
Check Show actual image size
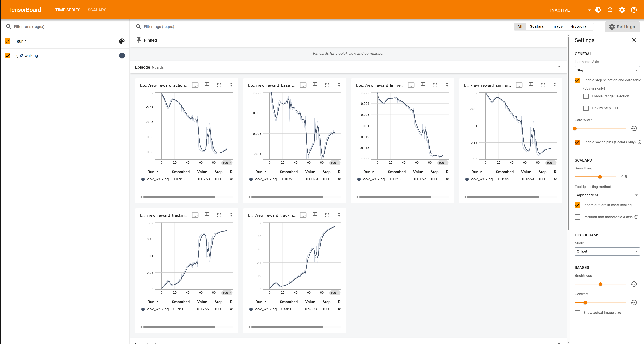pos(578,313)
